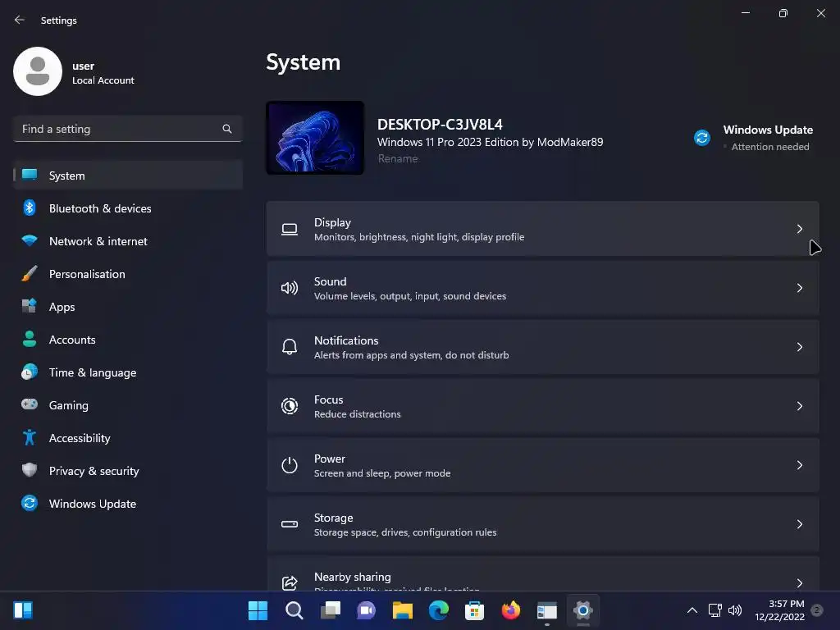This screenshot has height=630, width=840.
Task: Click the Storage drive icon
Action: point(290,524)
